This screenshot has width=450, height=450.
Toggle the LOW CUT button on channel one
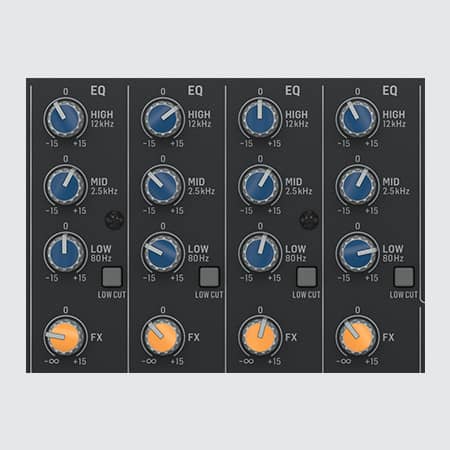(x=112, y=277)
